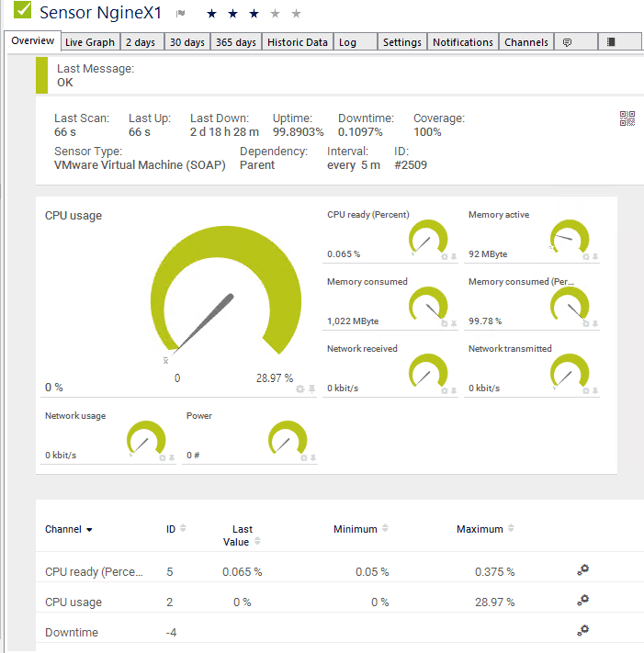
Task: Sort by the ID column arrows
Action: (x=183, y=528)
